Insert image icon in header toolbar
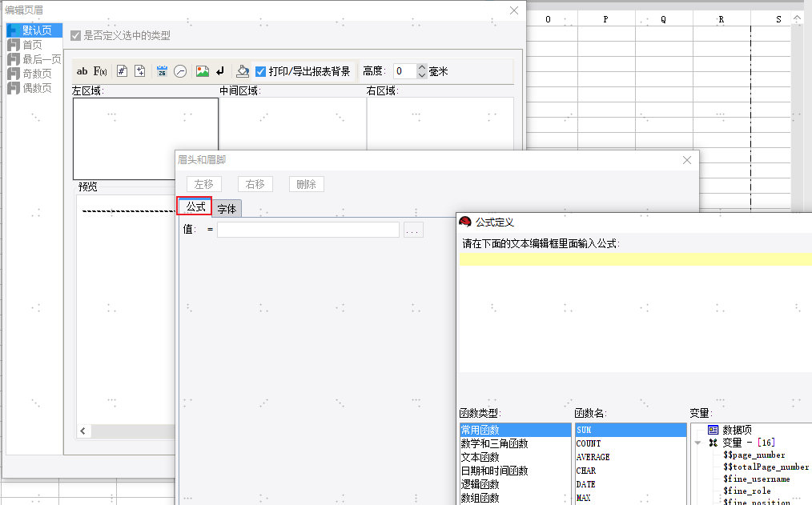 203,71
